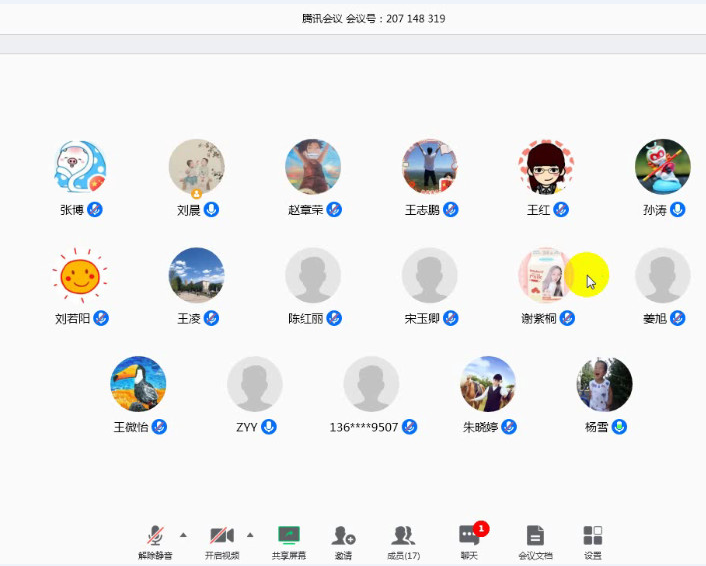The image size is (706, 566).
Task: Click the participant name 赵章荣
Action: pyautogui.click(x=305, y=210)
